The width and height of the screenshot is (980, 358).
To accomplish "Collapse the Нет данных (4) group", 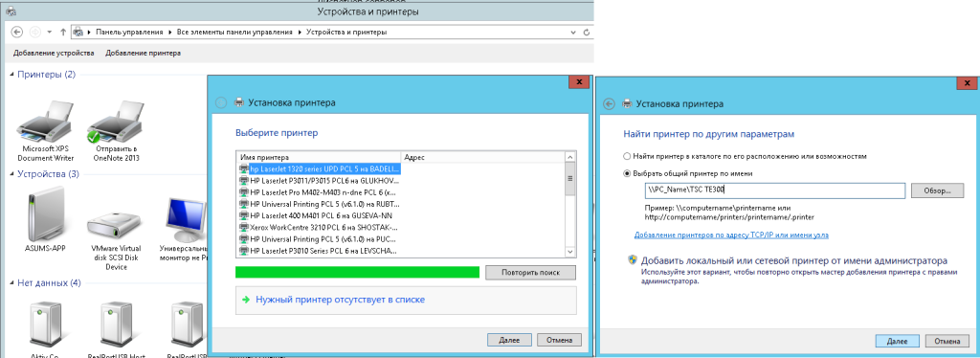I will click(x=11, y=283).
